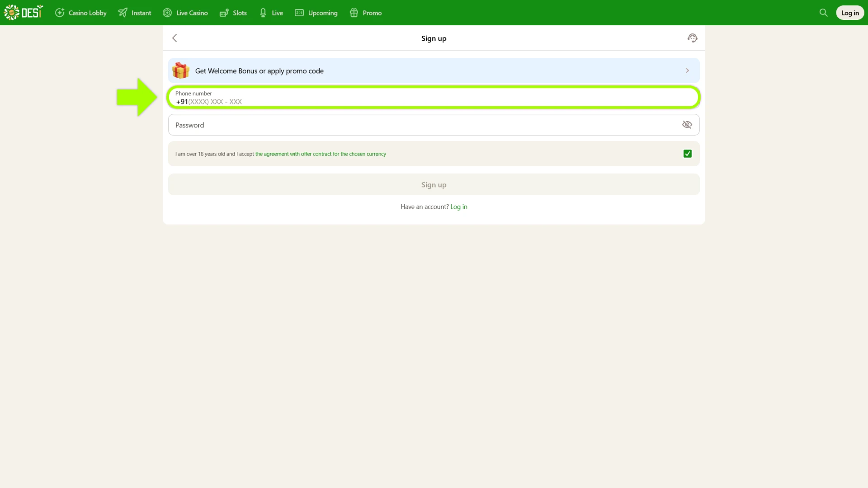Open the Live section
Viewport: 868px width, 488px height.
(263, 13)
